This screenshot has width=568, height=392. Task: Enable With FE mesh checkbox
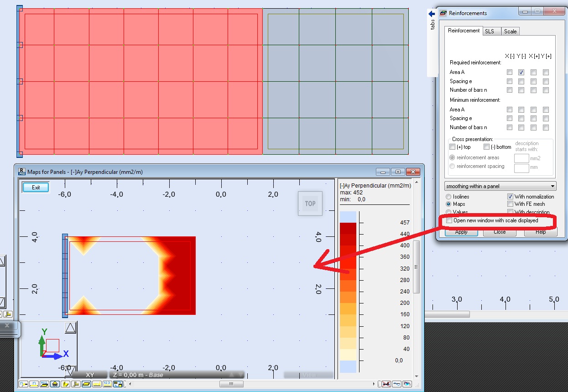(510, 204)
